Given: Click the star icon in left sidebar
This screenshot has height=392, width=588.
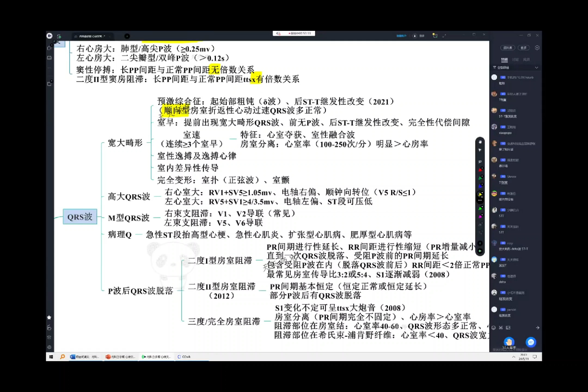Looking at the screenshot, I should [x=49, y=318].
